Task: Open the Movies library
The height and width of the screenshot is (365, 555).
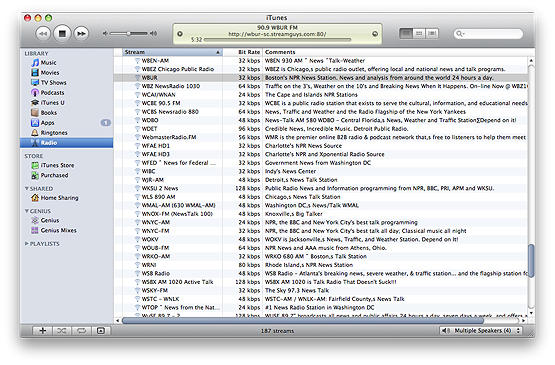Action: 50,73
